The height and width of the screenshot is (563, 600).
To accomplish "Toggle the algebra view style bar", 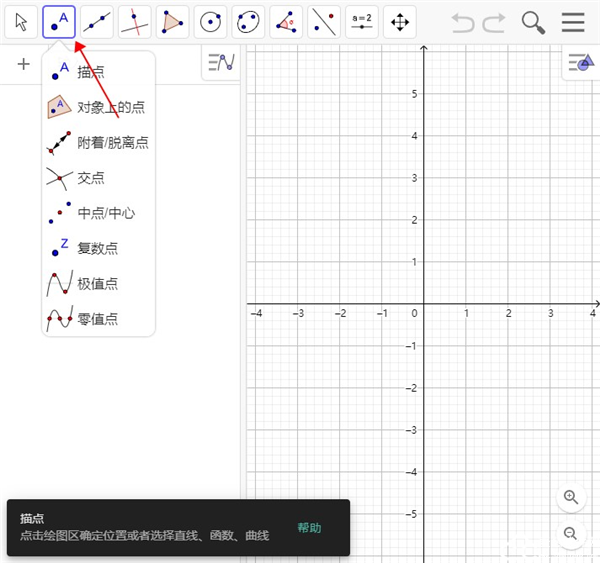I will click(x=220, y=64).
